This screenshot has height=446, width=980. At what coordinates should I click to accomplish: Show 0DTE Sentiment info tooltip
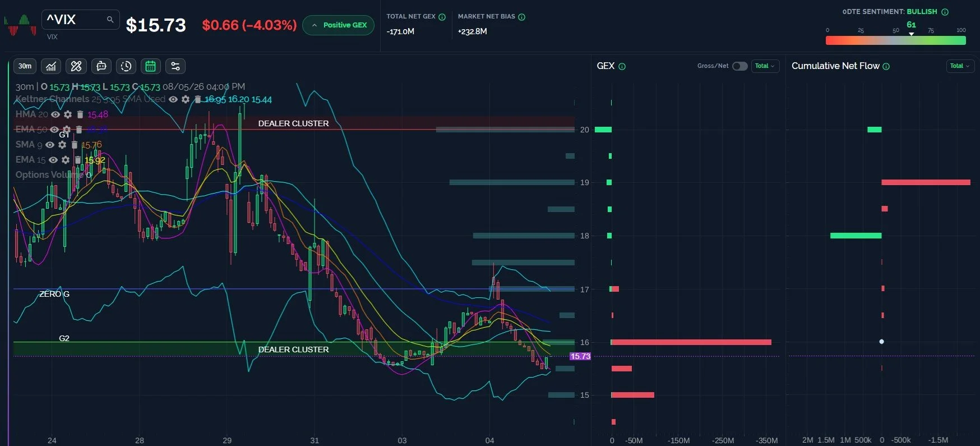[x=945, y=12]
